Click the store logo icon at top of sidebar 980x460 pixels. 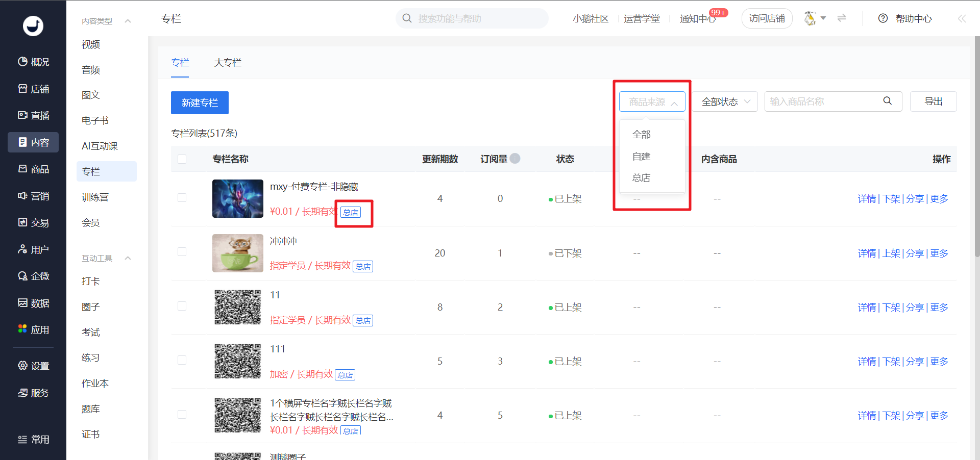pos(33,25)
